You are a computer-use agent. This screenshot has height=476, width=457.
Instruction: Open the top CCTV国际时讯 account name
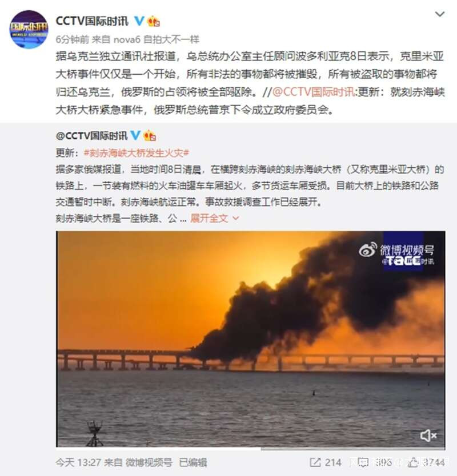tap(92, 21)
